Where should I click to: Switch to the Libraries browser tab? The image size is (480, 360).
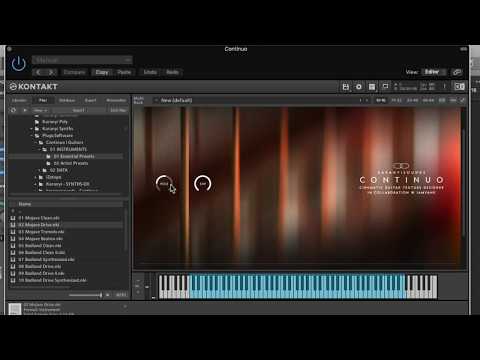pos(19,100)
